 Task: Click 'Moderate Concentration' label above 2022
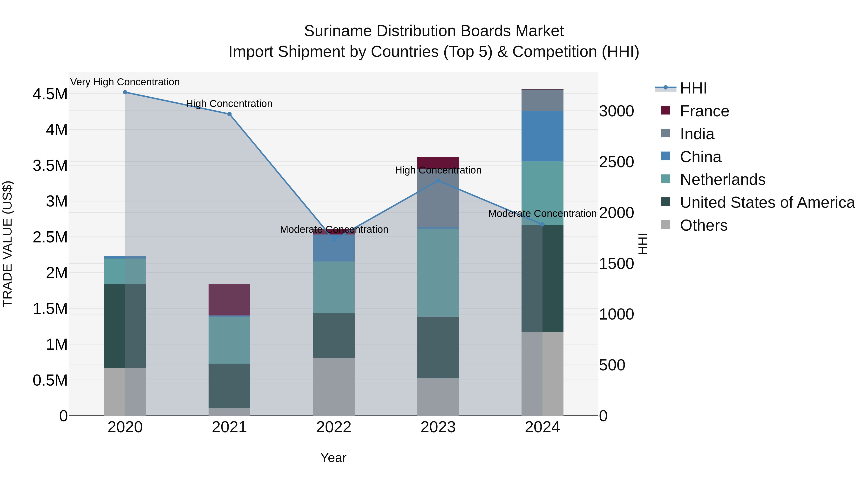334,229
